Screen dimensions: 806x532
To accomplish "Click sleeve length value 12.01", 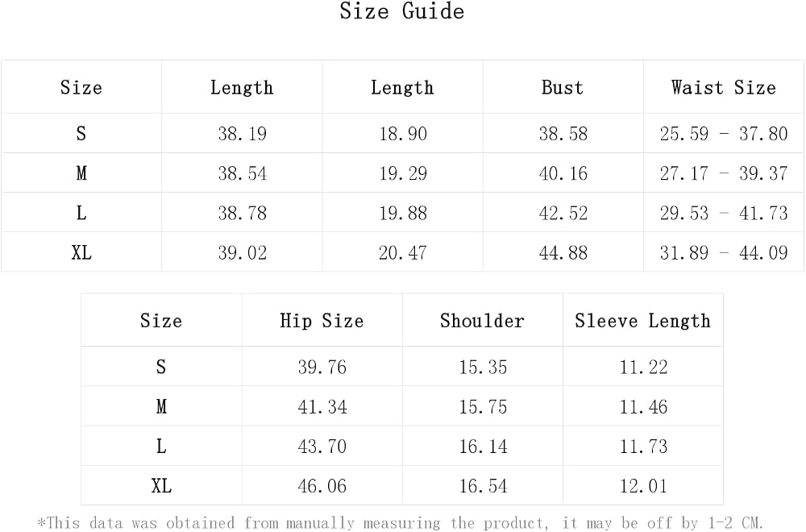I will coord(643,486).
